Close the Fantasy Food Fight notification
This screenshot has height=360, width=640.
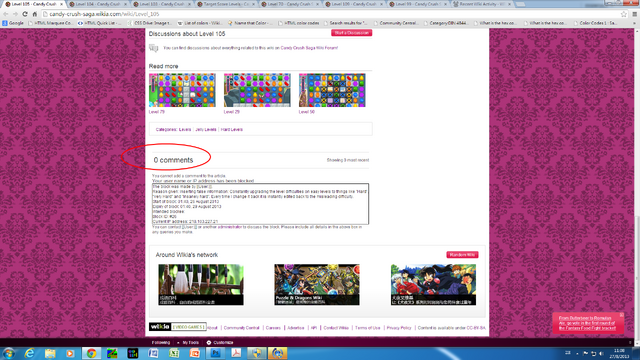coord(621,315)
